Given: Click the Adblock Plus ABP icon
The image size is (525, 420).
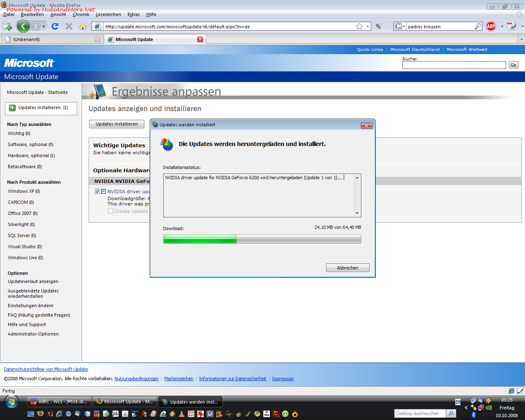Looking at the screenshot, I should (491, 26).
